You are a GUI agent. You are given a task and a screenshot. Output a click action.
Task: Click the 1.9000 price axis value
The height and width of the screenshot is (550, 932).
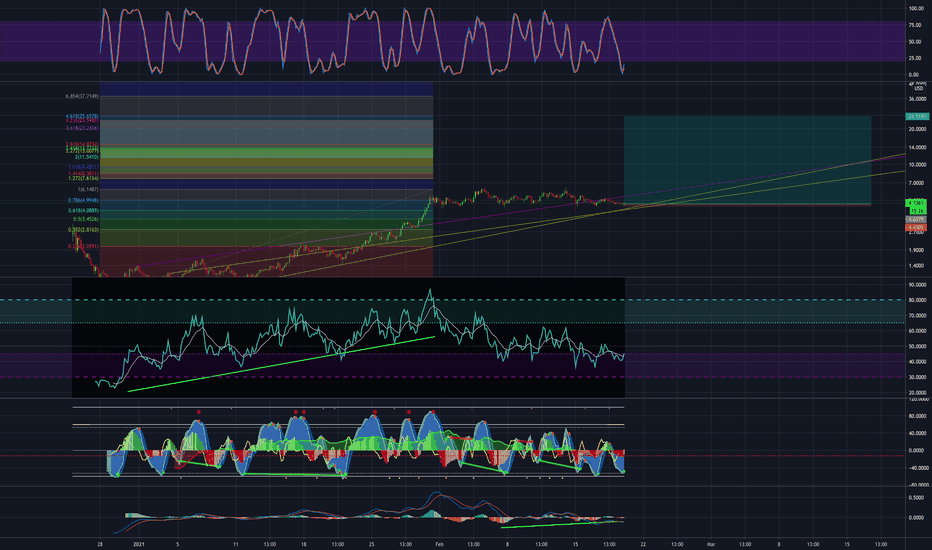tap(917, 250)
